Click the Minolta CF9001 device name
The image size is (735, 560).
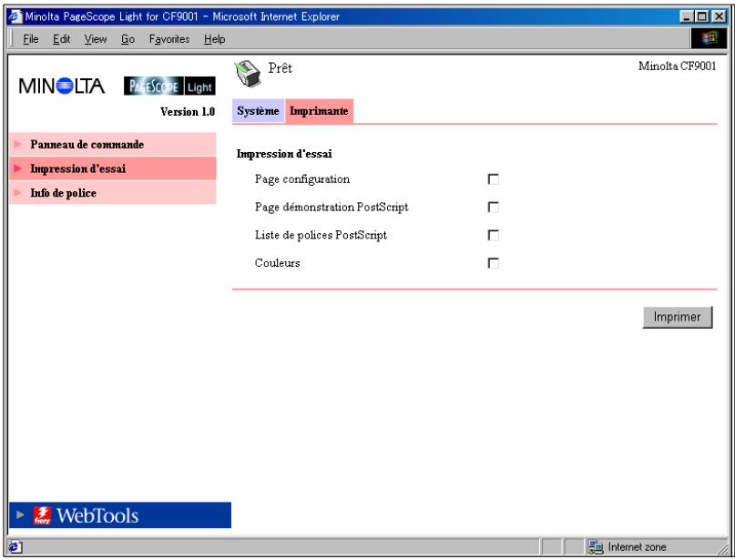pos(678,66)
